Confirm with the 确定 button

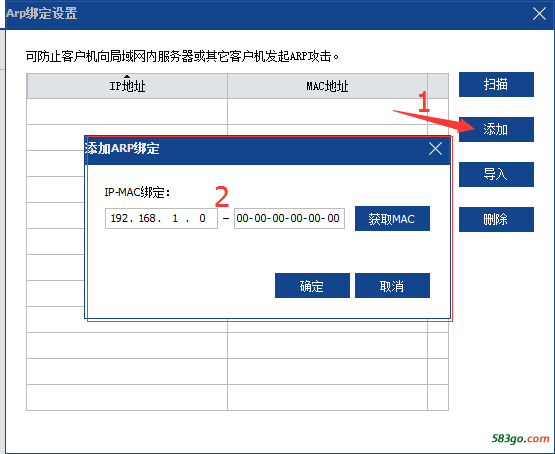pyautogui.click(x=312, y=286)
